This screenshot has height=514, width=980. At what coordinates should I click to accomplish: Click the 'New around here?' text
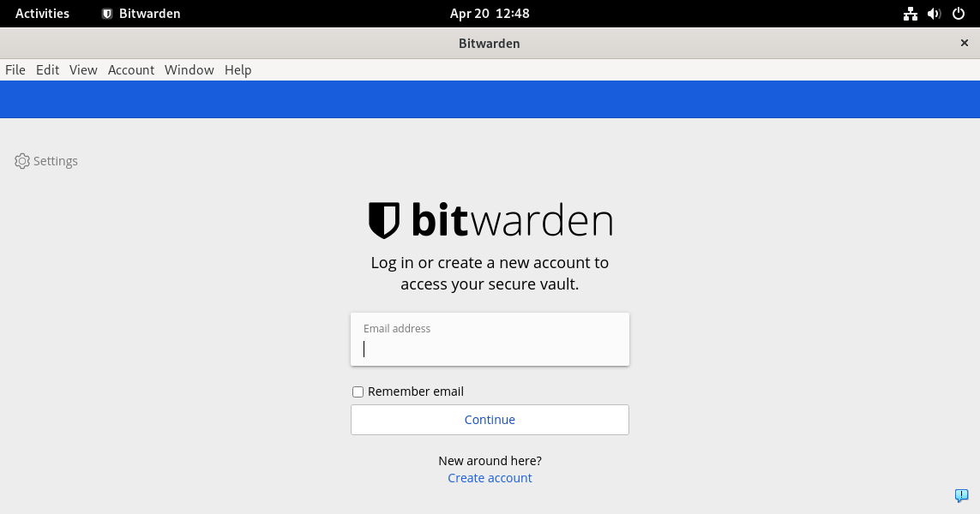(x=490, y=461)
